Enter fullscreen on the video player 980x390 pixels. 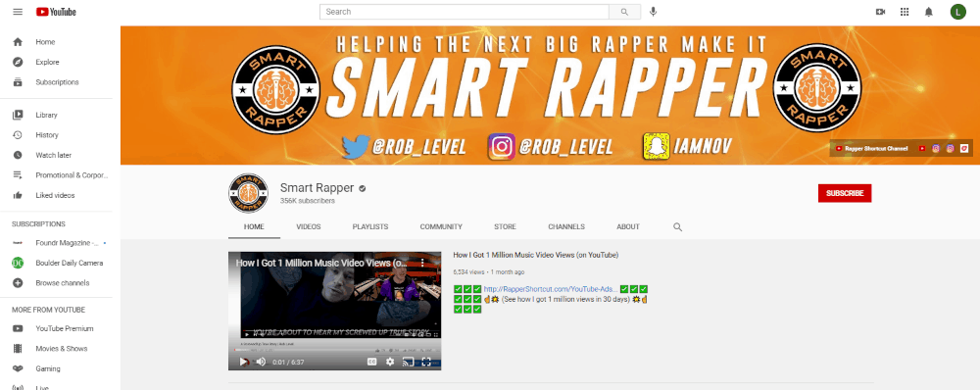coord(426,362)
